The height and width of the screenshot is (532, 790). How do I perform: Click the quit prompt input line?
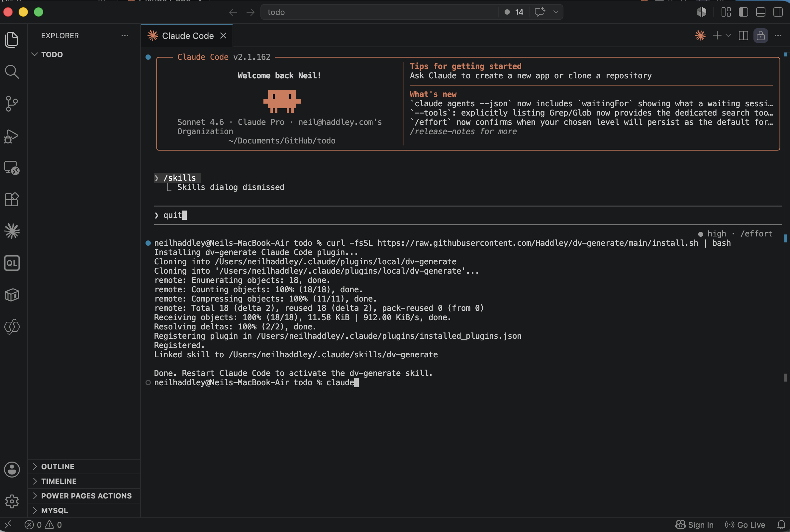pos(468,215)
